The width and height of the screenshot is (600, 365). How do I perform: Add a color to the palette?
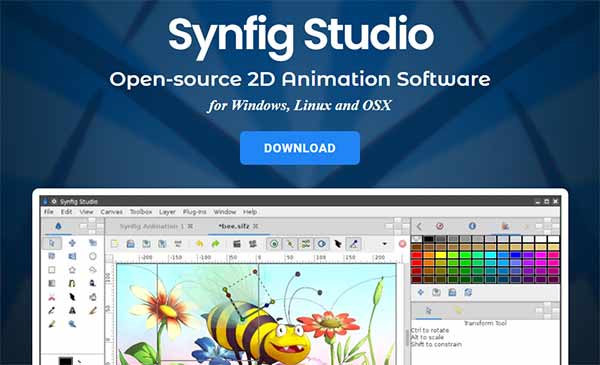421,292
